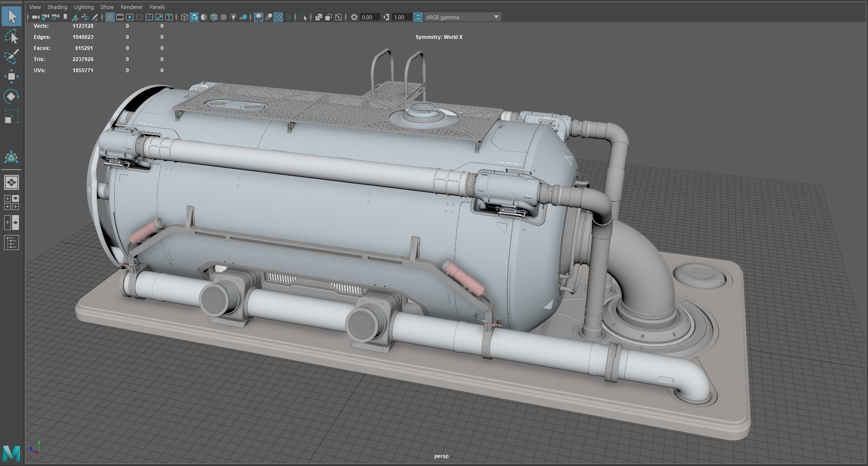The image size is (868, 466).
Task: Open the image plane icon
Action: pos(75,17)
